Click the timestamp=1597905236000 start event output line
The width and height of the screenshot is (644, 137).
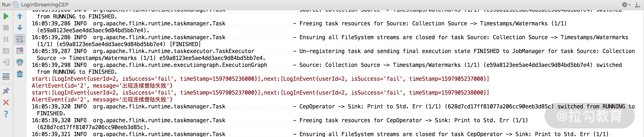pos(260,79)
